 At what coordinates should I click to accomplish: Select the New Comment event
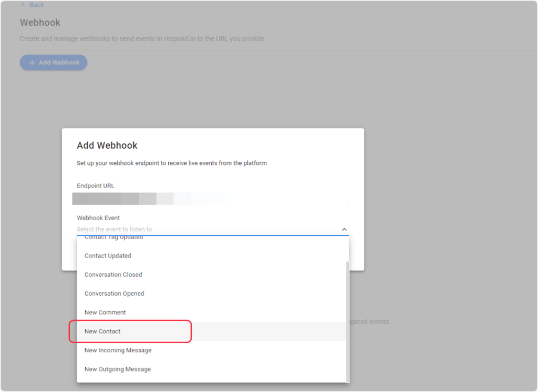coord(105,313)
